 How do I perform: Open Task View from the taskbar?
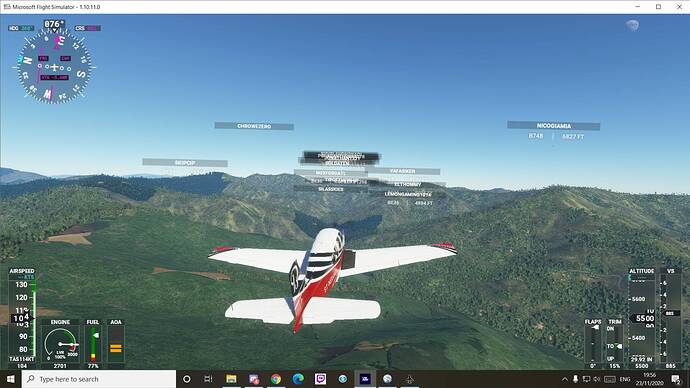pos(209,379)
